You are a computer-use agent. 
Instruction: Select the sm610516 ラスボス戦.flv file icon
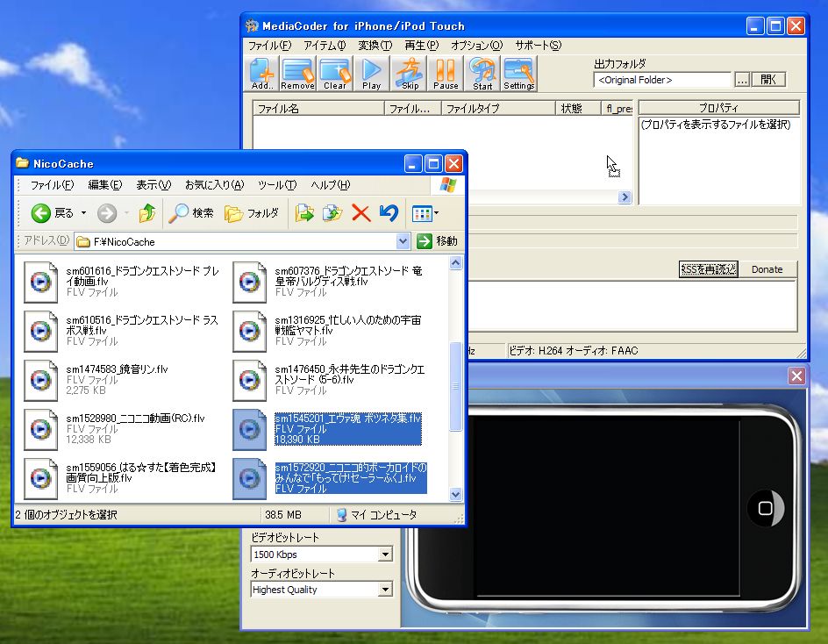coord(40,332)
